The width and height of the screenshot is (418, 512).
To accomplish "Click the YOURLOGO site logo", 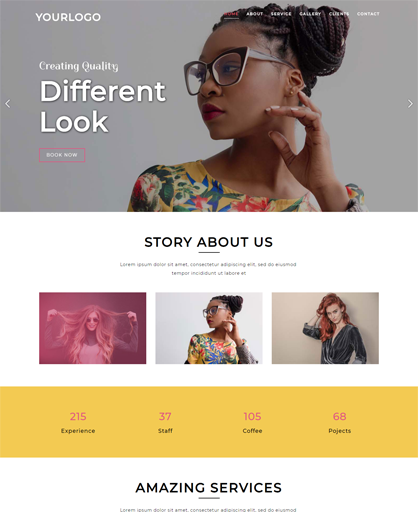I will pos(68,17).
